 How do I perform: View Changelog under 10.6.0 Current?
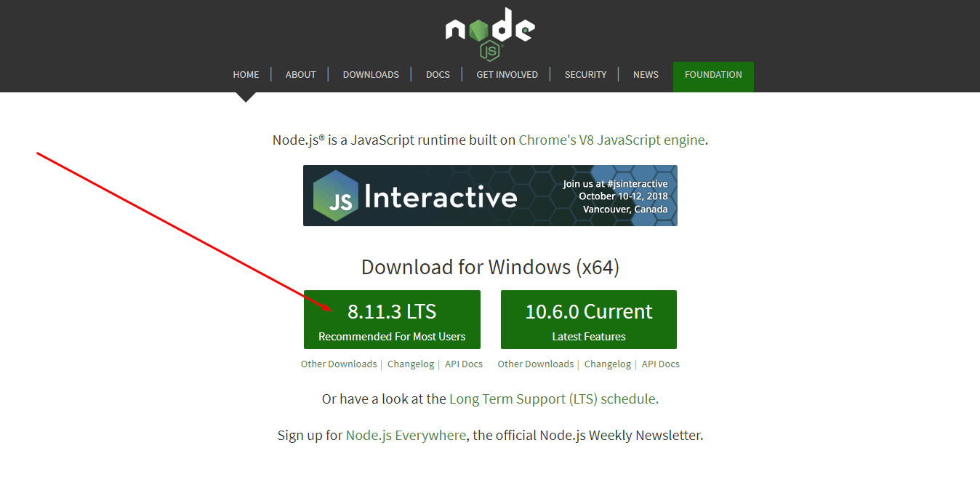(x=608, y=364)
